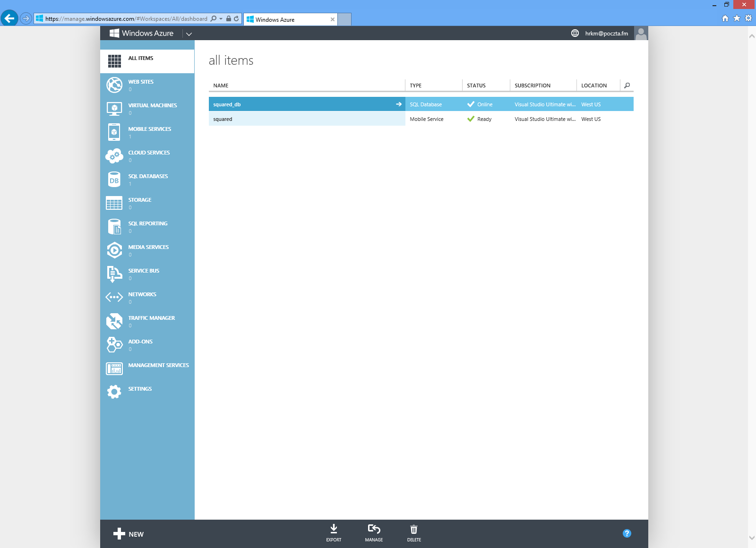This screenshot has width=756, height=548.
Task: Click the page scrollbar up arrow
Action: (x=751, y=36)
